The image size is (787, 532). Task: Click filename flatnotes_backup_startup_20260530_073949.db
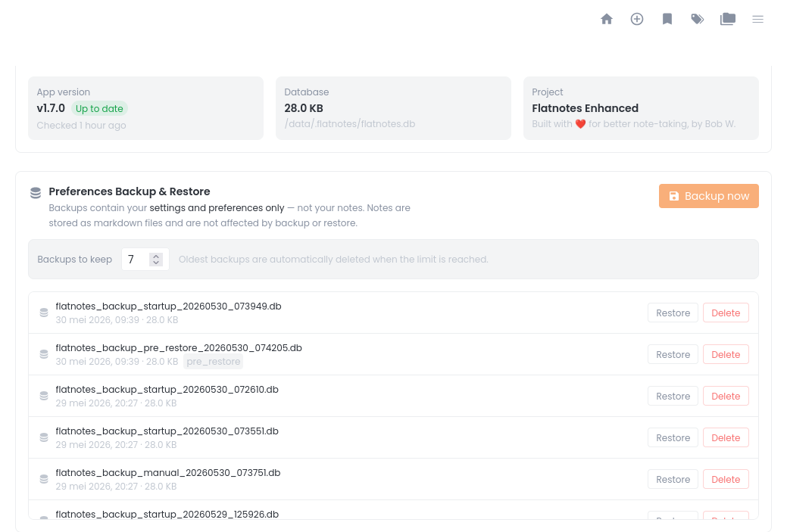pos(168,306)
